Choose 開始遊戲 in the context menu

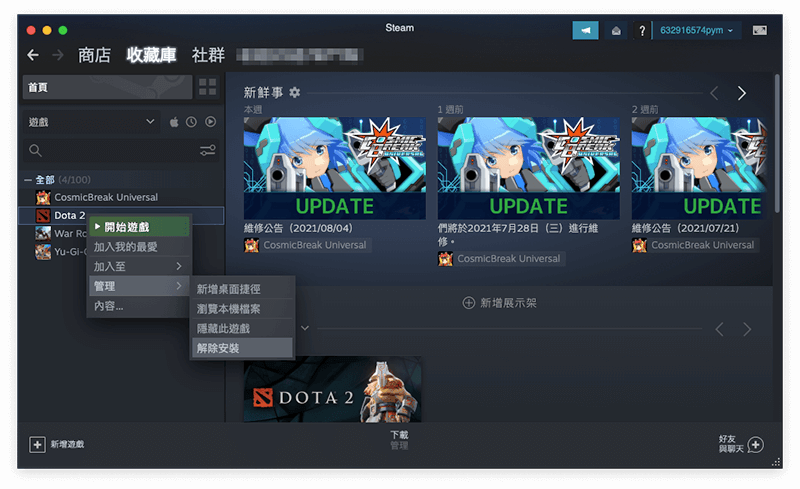(x=139, y=227)
